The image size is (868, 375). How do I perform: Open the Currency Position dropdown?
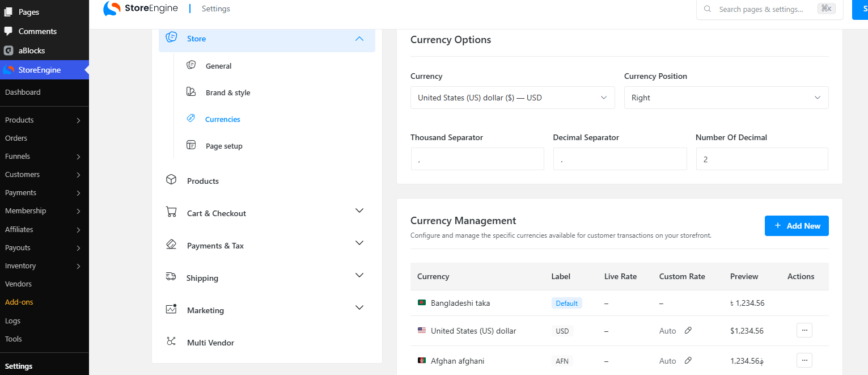click(x=726, y=98)
